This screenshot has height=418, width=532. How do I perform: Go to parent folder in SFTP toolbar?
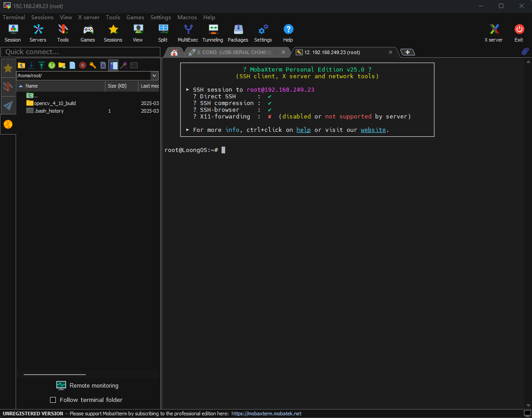tap(21, 65)
